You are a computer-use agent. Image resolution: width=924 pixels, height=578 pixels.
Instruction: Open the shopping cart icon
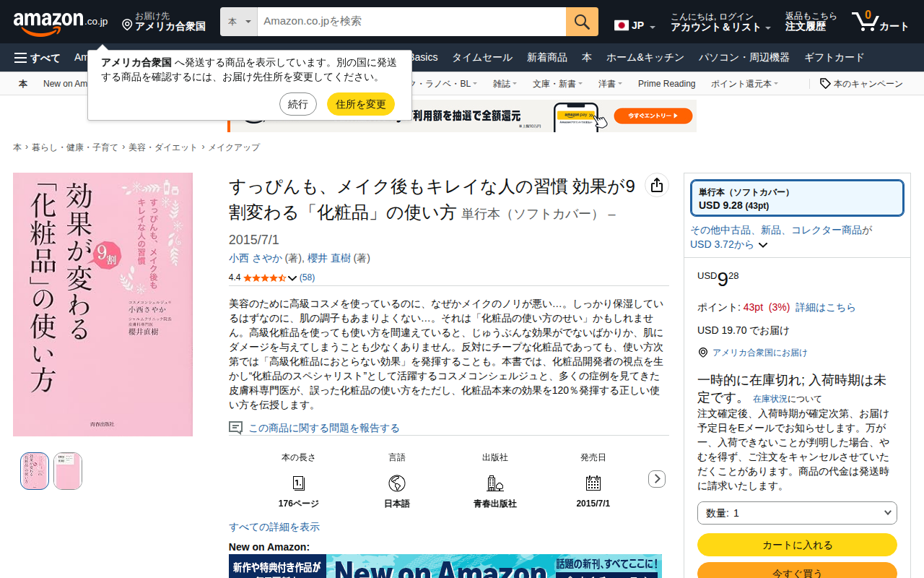point(864,22)
